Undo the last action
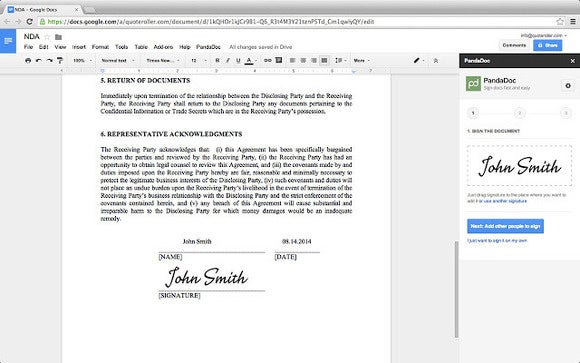 [39, 60]
